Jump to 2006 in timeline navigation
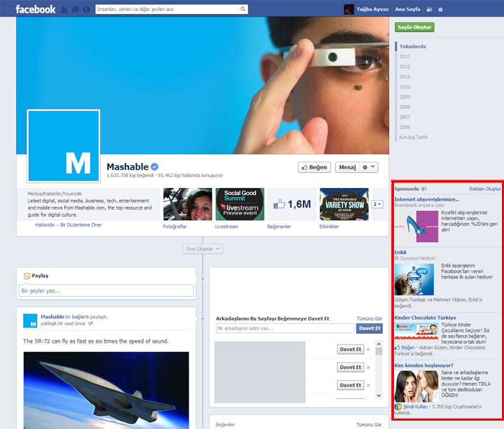The image size is (504, 429). (x=404, y=127)
